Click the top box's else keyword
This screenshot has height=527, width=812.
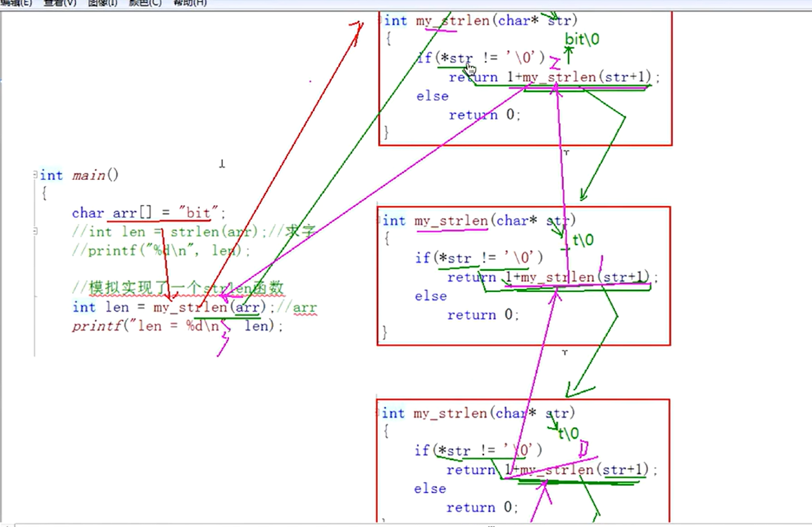[432, 96]
